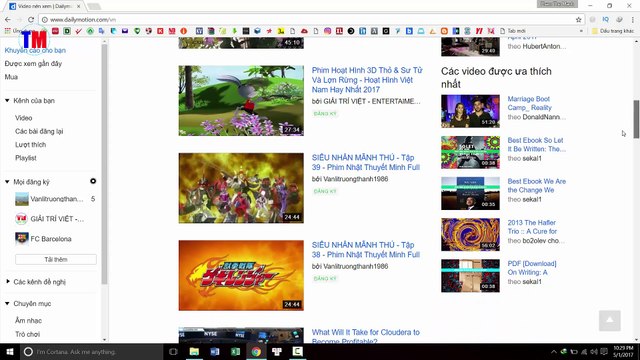This screenshot has height=360, width=640.
Task: Click the 'Tải thêm' button
Action: (56, 260)
